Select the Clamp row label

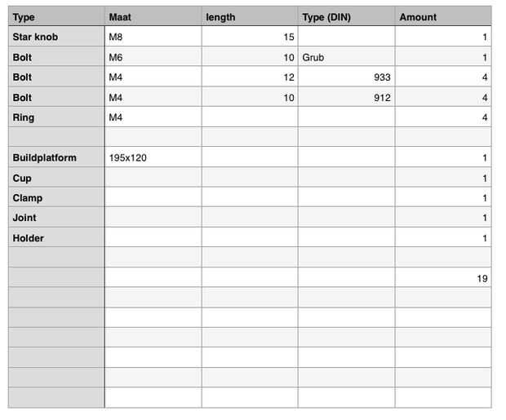[56, 198]
